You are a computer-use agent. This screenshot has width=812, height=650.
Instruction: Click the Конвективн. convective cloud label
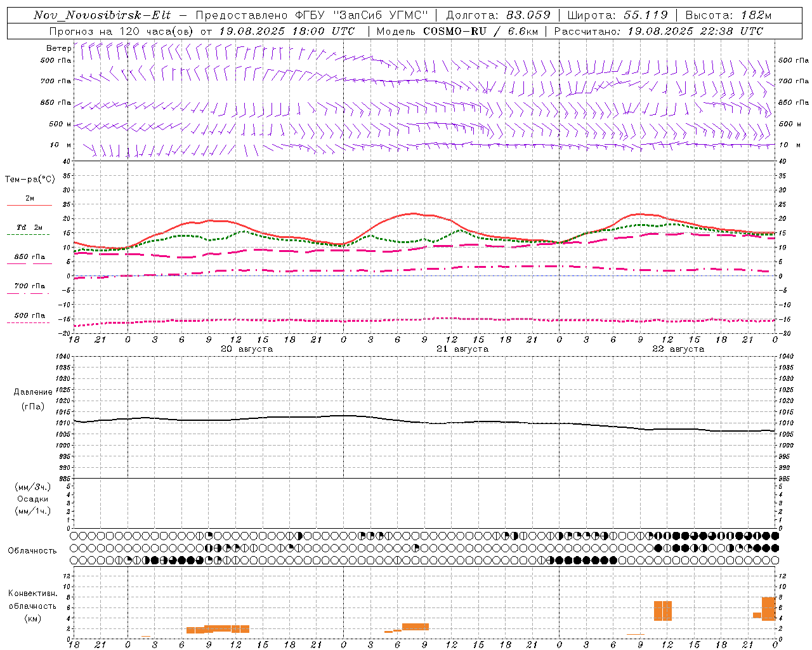click(33, 594)
